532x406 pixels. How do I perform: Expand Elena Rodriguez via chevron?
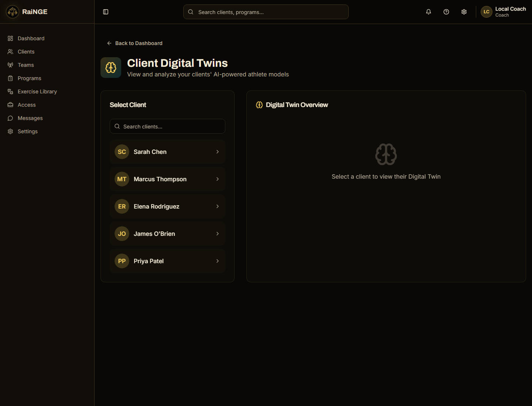click(218, 206)
